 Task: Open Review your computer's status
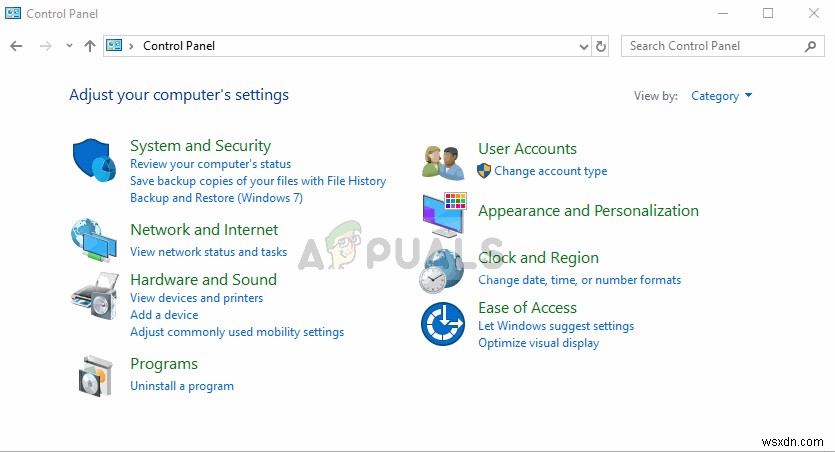(x=210, y=164)
